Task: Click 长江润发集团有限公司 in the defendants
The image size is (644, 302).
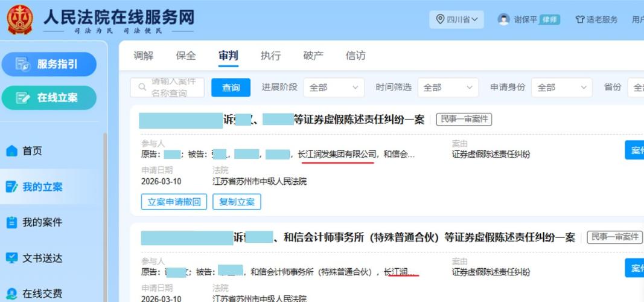Action: (337, 155)
